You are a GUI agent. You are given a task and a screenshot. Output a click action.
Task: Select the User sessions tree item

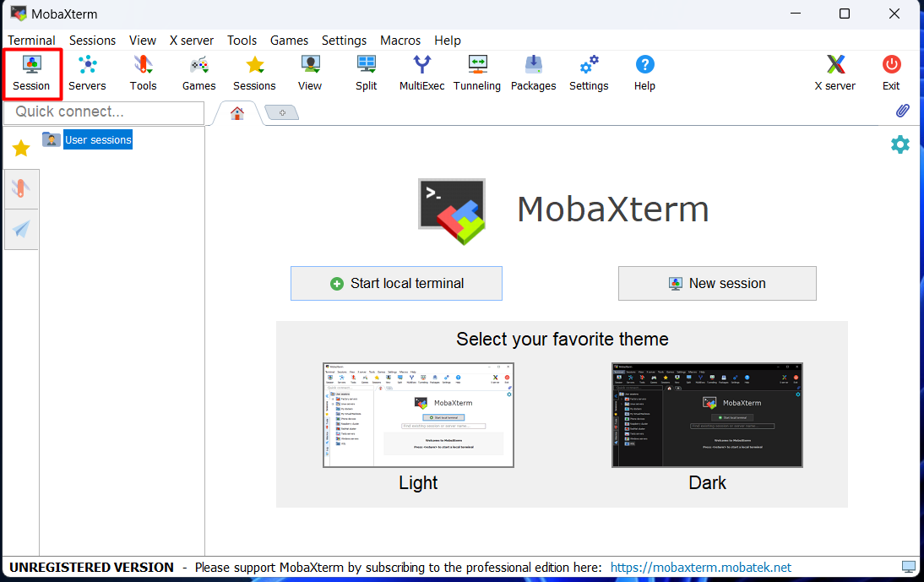pyautogui.click(x=98, y=139)
